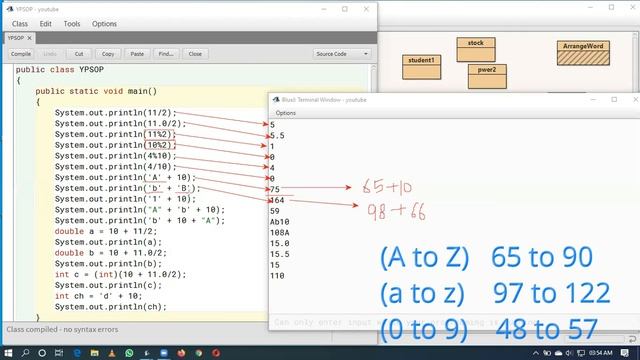Open the Windows Start menu
Image resolution: width=640 pixels, height=360 pixels.
click(x=8, y=353)
